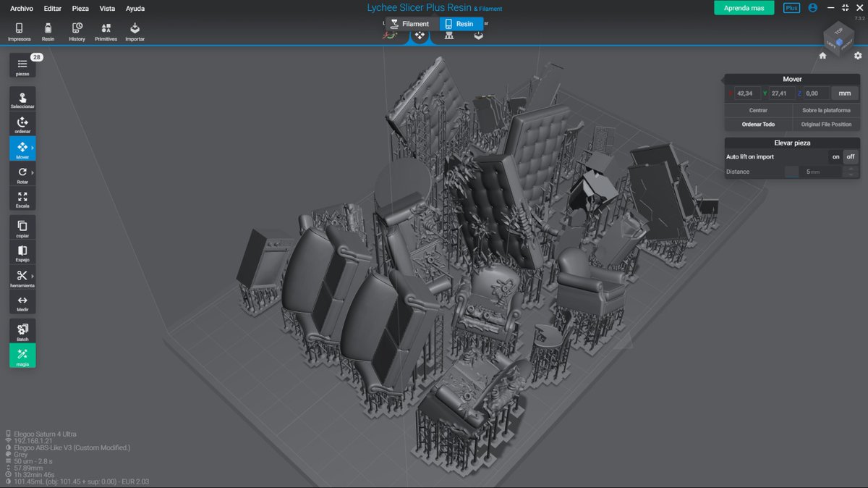
Task: Click the X position field 42,34
Action: point(747,93)
